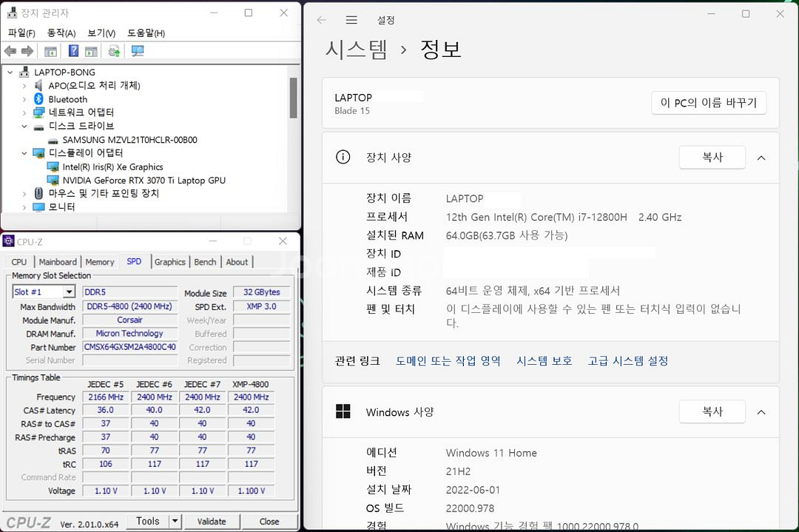The image size is (799, 532).
Task: Switch to the Bench tab
Action: click(x=205, y=262)
